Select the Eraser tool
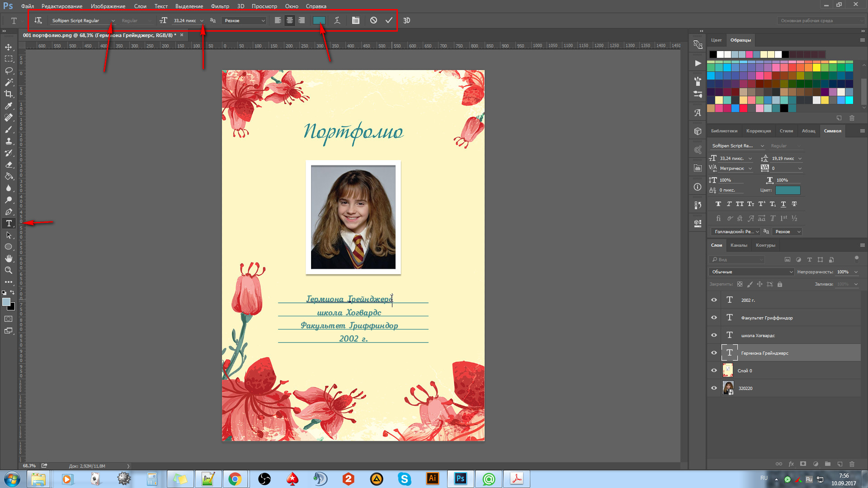 [x=9, y=164]
